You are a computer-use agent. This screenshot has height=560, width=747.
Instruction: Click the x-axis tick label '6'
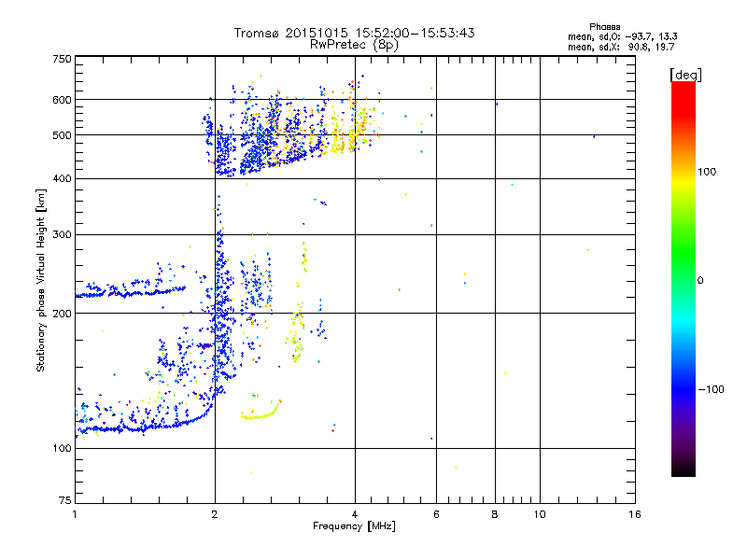tap(436, 514)
